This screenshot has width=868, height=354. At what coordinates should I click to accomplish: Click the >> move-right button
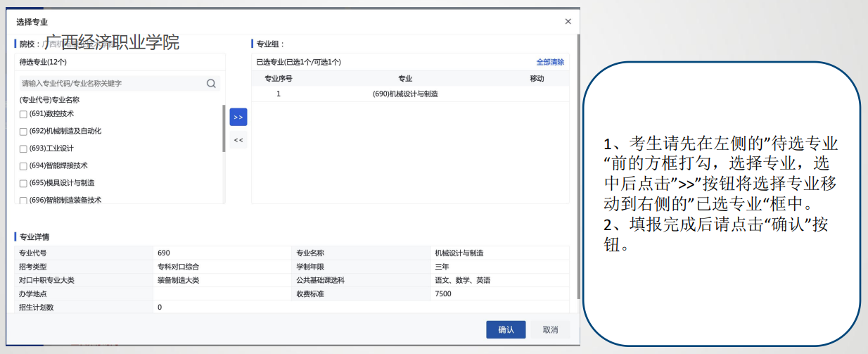[238, 117]
